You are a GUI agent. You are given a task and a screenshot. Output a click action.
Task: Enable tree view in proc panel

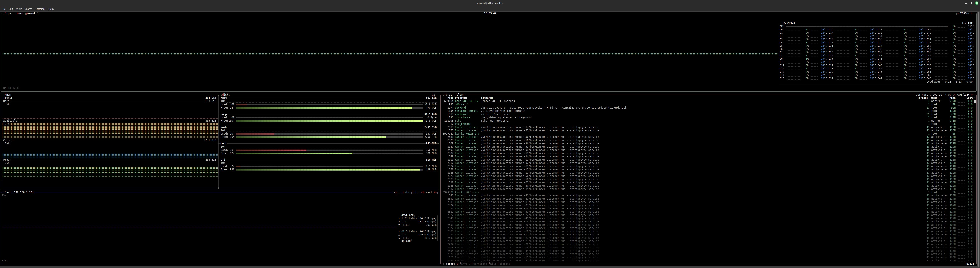[948, 95]
